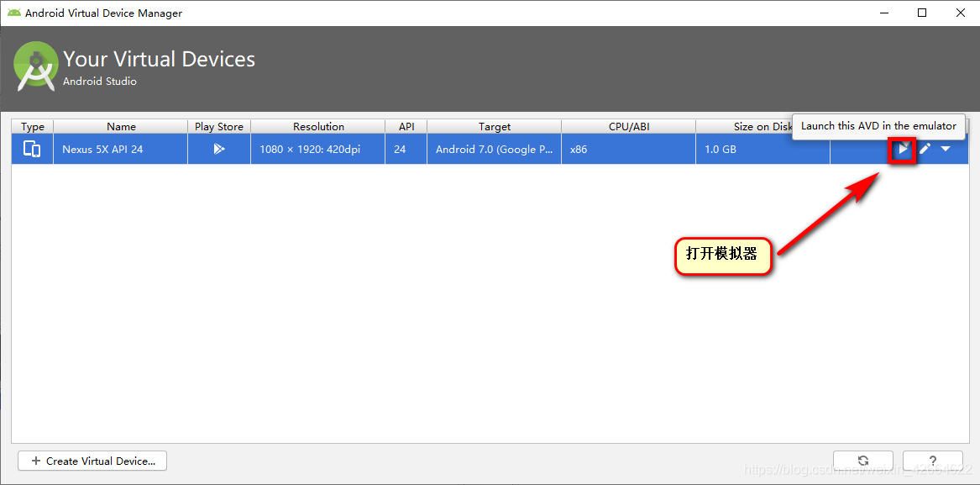Sort by the Name column header
This screenshot has height=485, width=980.
(121, 126)
